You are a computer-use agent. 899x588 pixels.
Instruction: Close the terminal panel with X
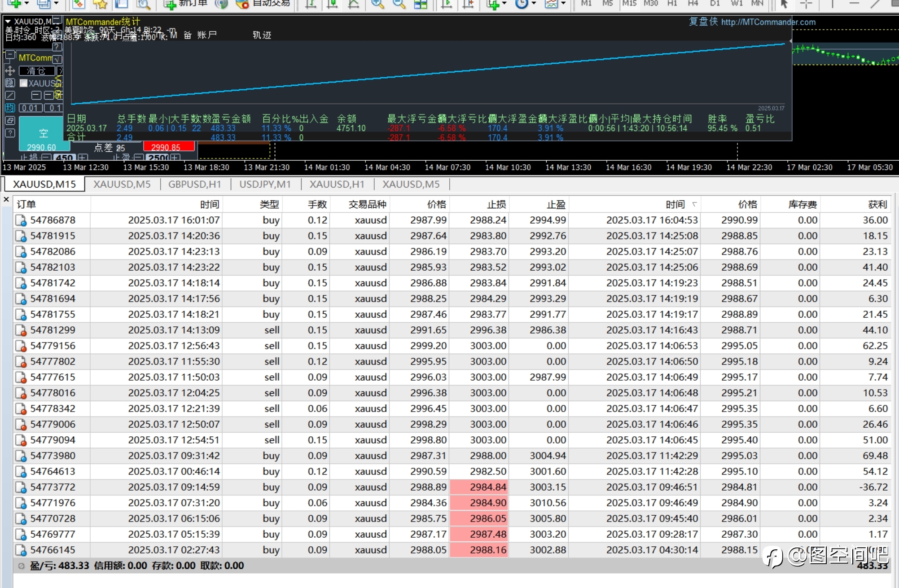[6, 199]
